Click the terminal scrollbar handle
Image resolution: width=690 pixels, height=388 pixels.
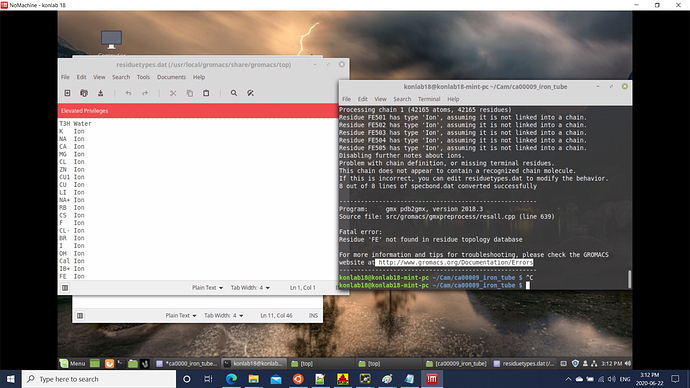[x=629, y=279]
